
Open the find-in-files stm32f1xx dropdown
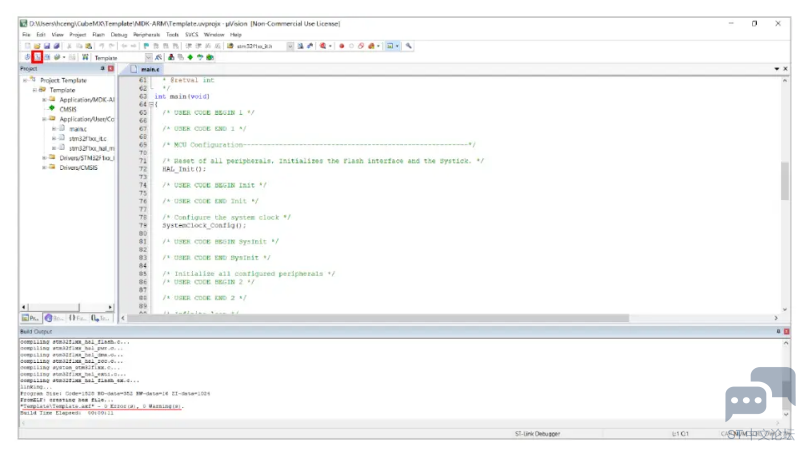290,46
